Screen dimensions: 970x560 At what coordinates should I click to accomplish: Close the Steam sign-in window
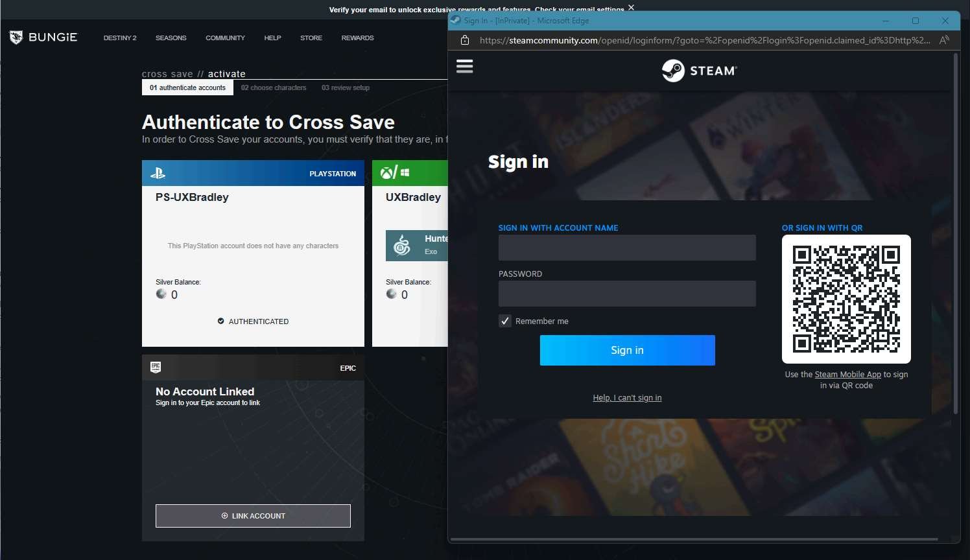(x=945, y=20)
